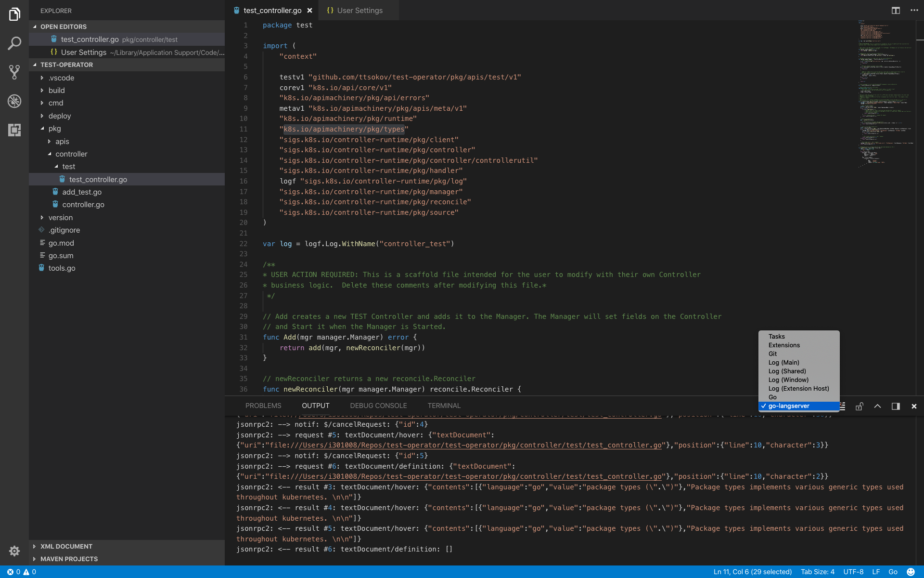Expand the Maven Projects section
The image size is (924, 578).
(69, 559)
